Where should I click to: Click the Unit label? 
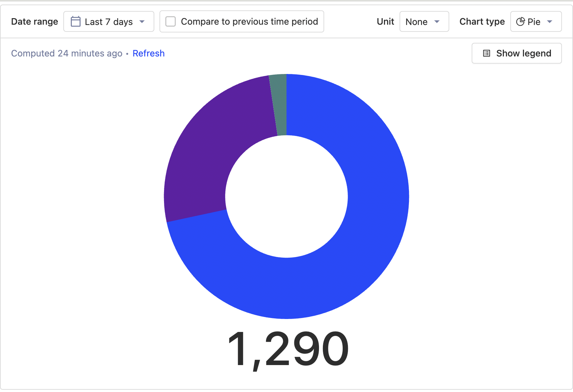[x=385, y=21]
